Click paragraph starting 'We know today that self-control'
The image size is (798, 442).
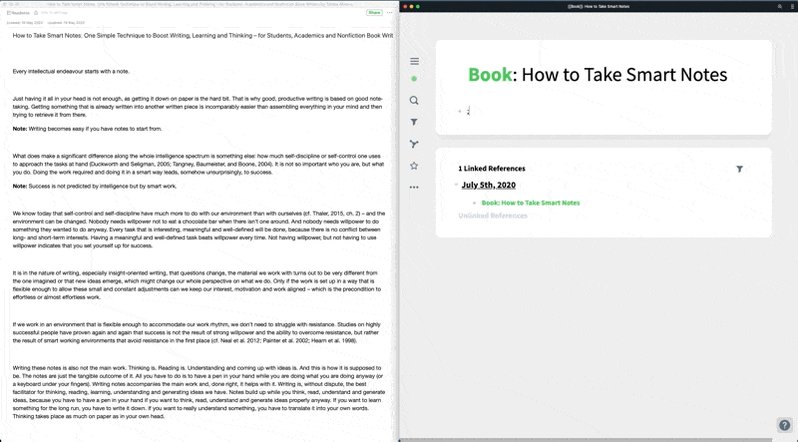[x=198, y=230]
